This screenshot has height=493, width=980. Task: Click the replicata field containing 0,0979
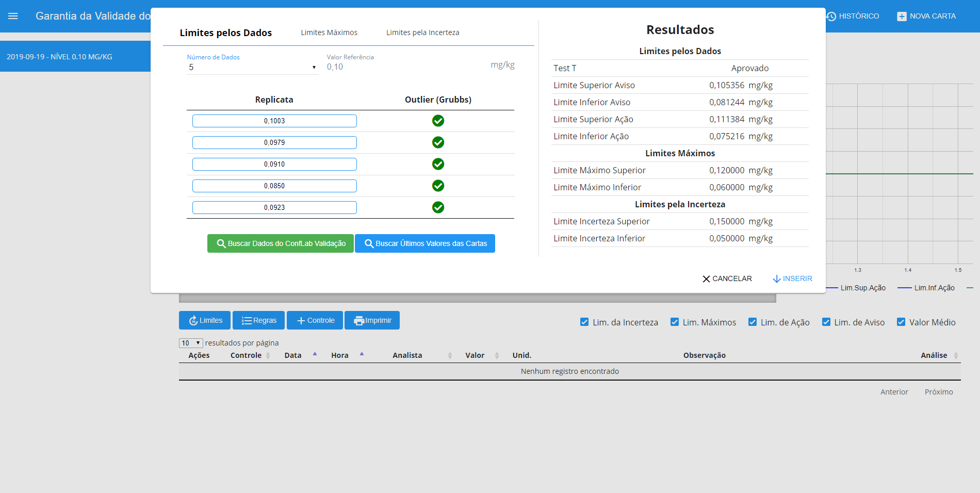(x=274, y=142)
